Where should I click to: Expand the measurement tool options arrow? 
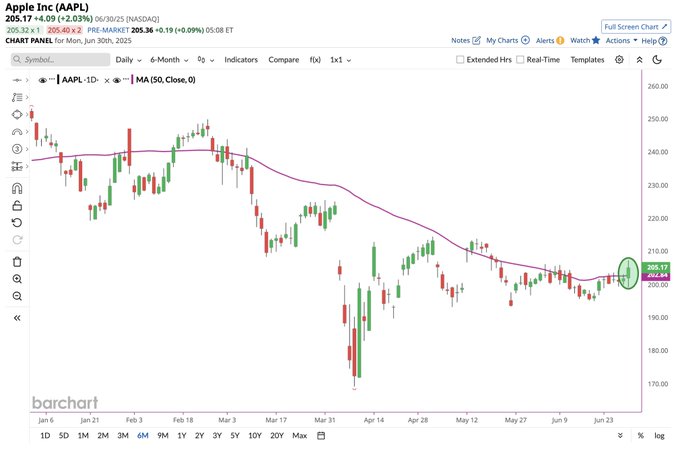(x=27, y=166)
